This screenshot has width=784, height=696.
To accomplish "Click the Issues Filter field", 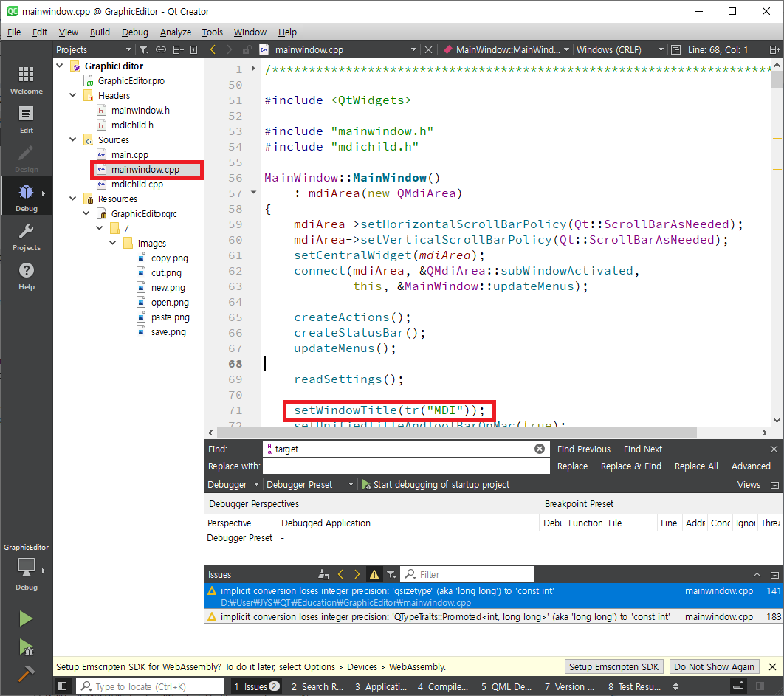I will tap(468, 574).
